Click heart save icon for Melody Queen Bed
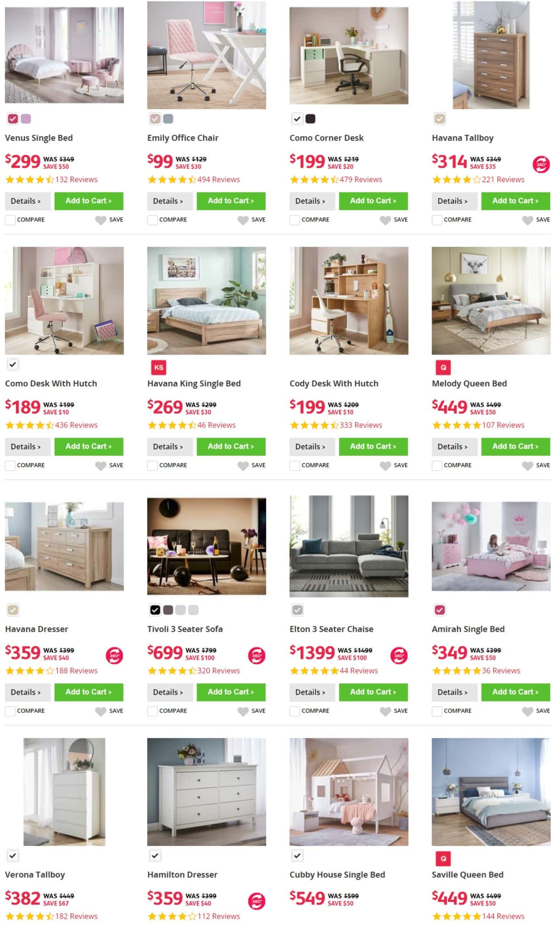 [527, 465]
